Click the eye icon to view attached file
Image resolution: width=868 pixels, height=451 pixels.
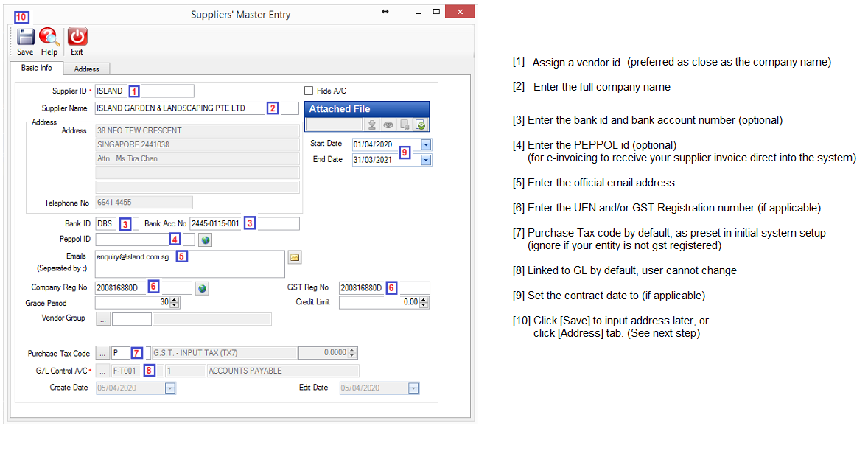pyautogui.click(x=388, y=125)
